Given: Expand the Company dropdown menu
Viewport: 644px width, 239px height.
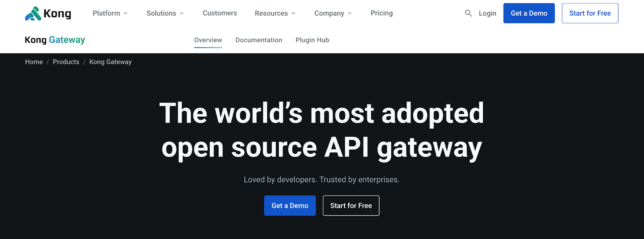Looking at the screenshot, I should (x=333, y=13).
